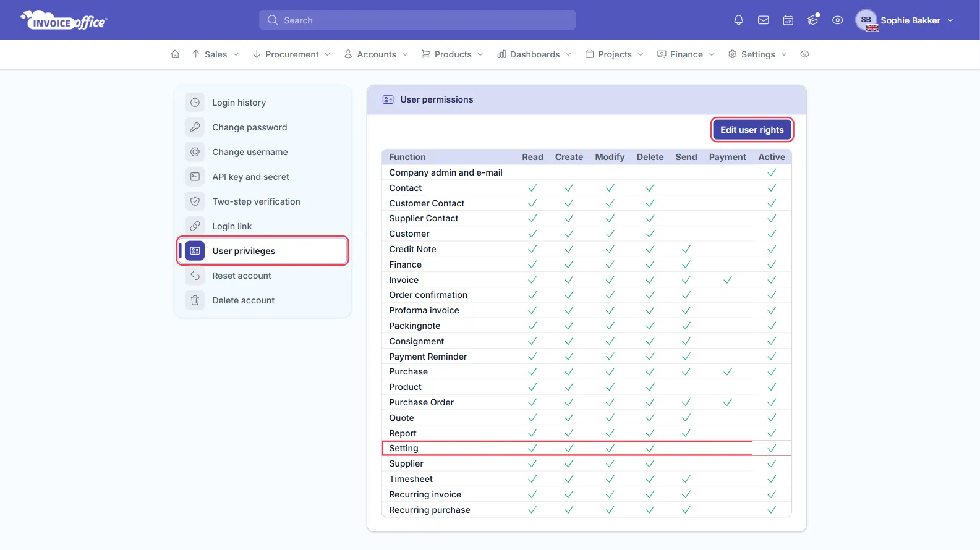The image size is (980, 550).
Task: Open the calendar icon in header
Action: coord(788,20)
